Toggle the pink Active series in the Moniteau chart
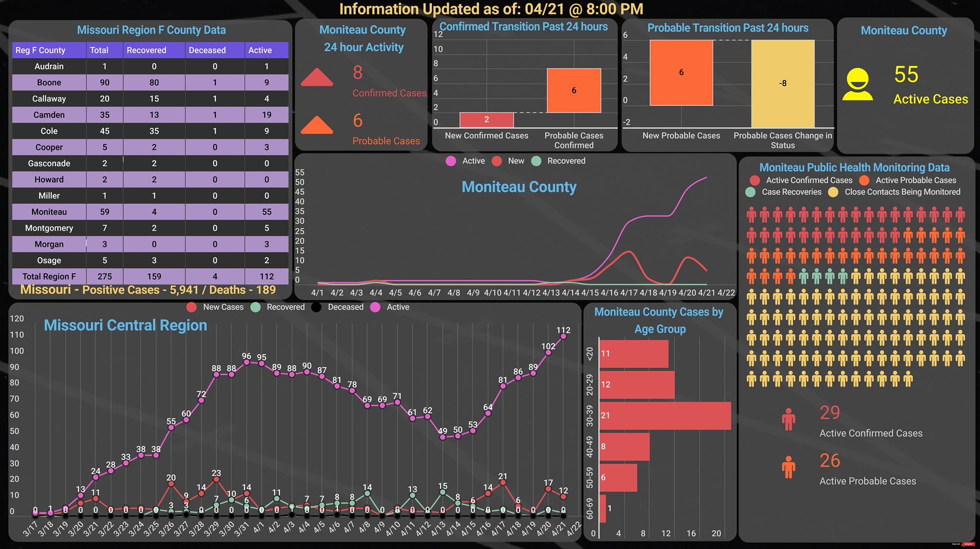Viewport: 980px width, 549px height. click(465, 161)
